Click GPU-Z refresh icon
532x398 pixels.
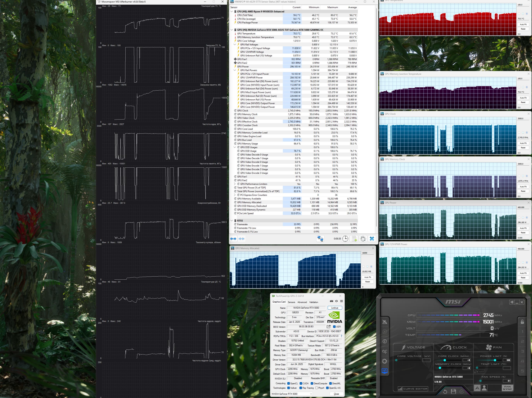tap(337, 301)
